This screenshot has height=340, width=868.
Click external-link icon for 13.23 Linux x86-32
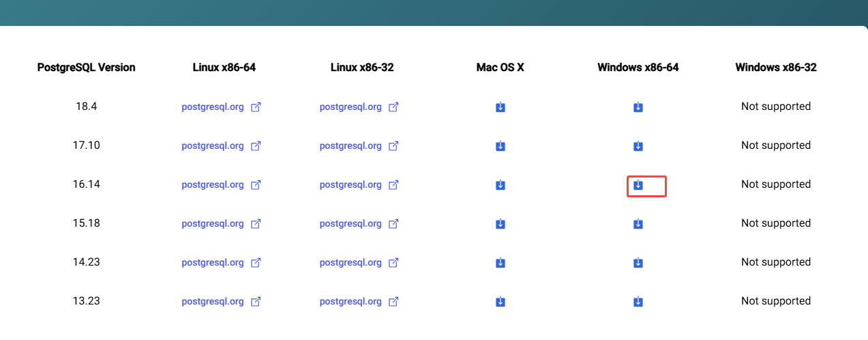click(x=393, y=302)
